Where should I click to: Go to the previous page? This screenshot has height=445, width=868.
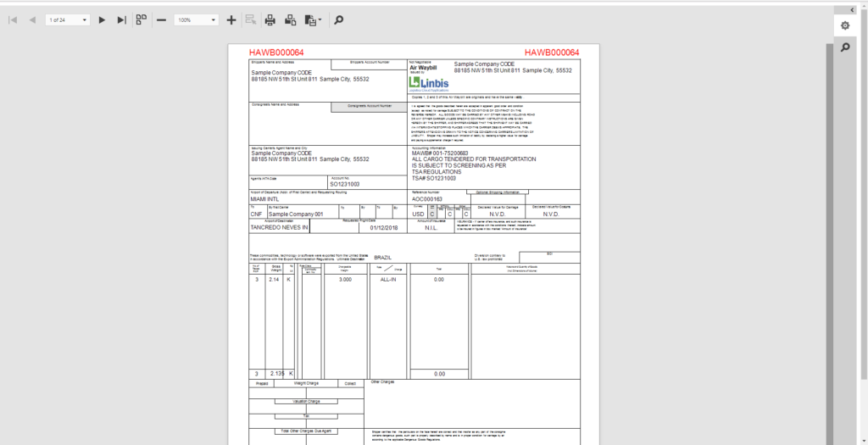[x=32, y=19]
